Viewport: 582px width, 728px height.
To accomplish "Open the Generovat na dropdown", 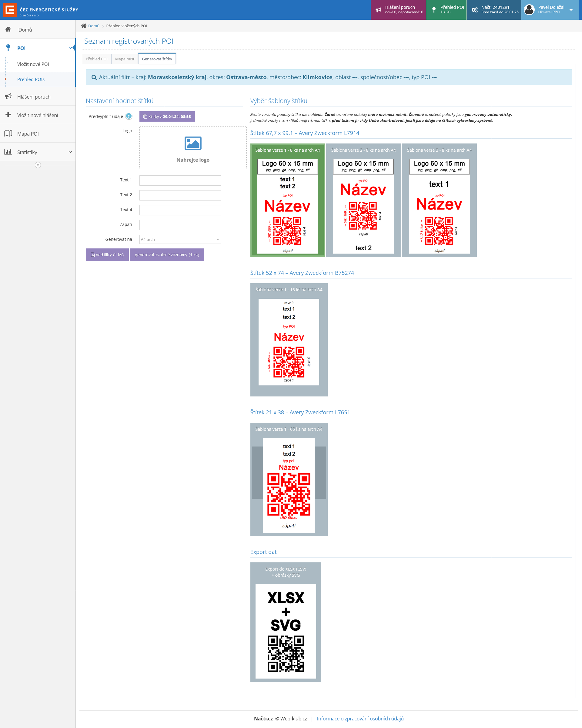I will (180, 239).
